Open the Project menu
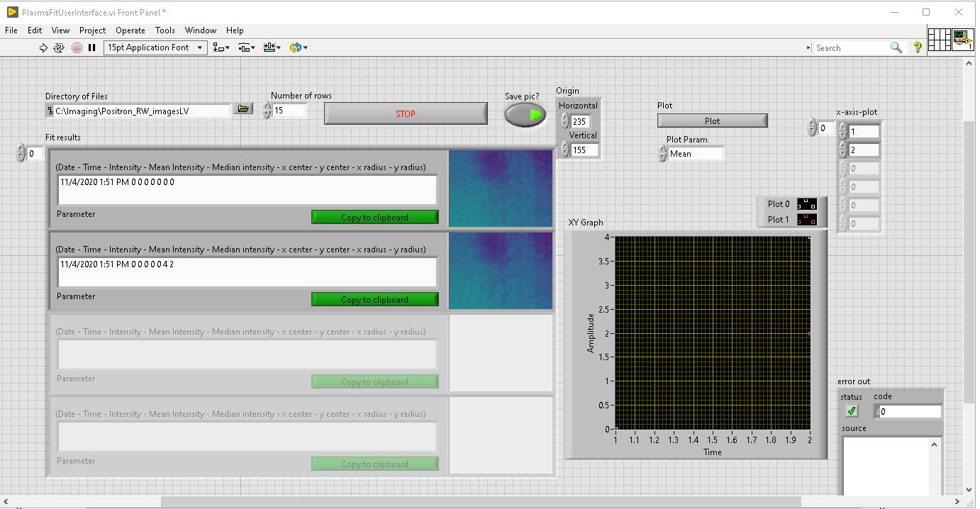980x509 pixels. pyautogui.click(x=92, y=30)
